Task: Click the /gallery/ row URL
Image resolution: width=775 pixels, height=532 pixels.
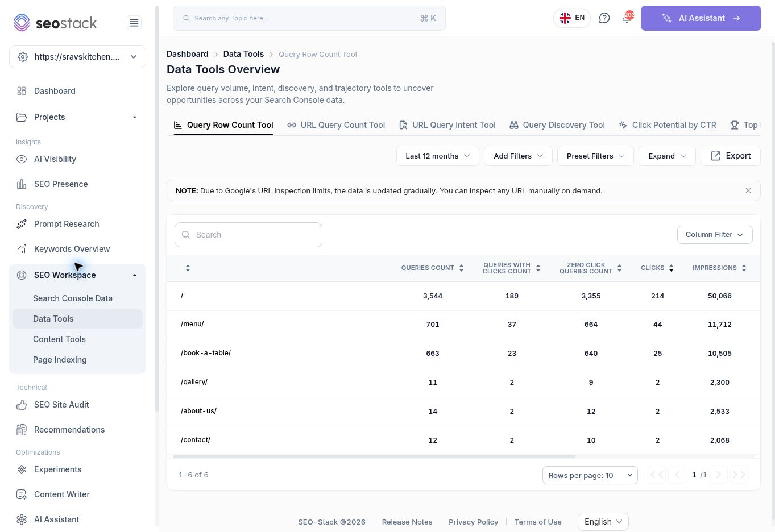Action: [194, 382]
